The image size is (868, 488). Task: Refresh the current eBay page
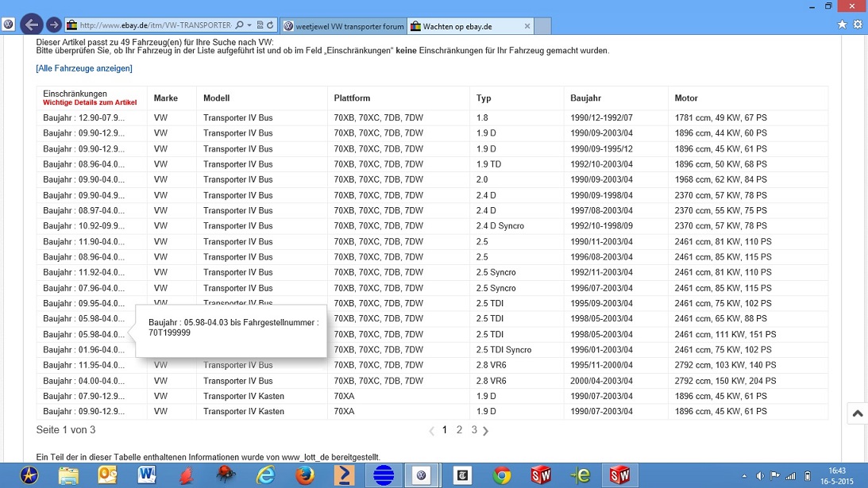pyautogui.click(x=270, y=25)
